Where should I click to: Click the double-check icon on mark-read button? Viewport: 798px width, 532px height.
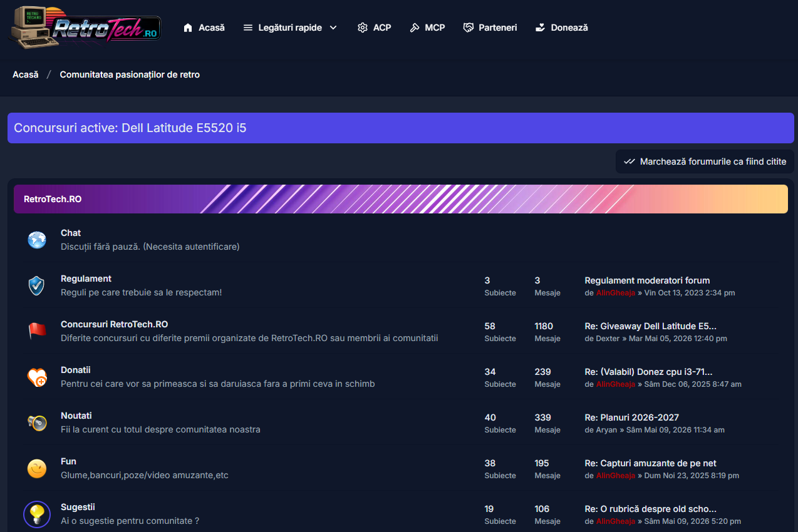point(630,161)
